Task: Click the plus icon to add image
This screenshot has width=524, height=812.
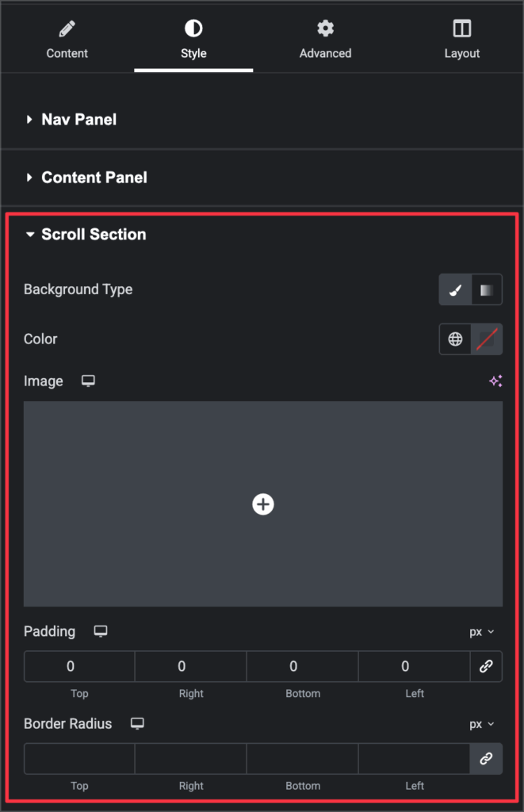Action: (x=263, y=504)
